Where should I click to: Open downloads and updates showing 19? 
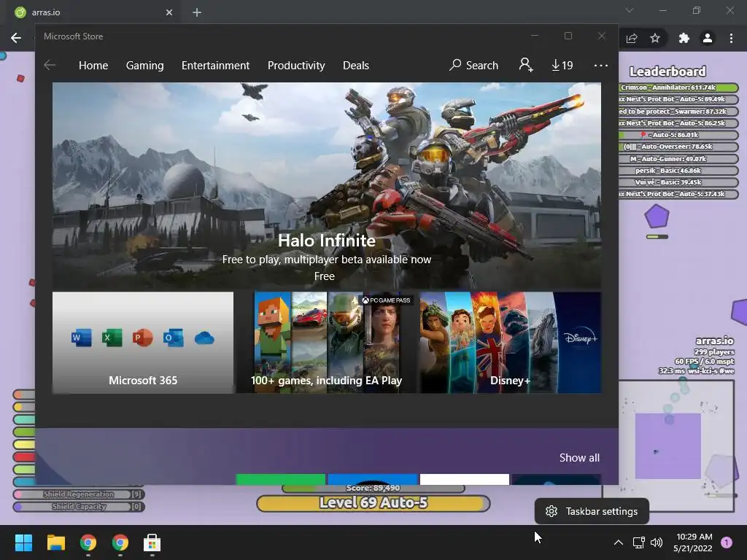coord(562,65)
